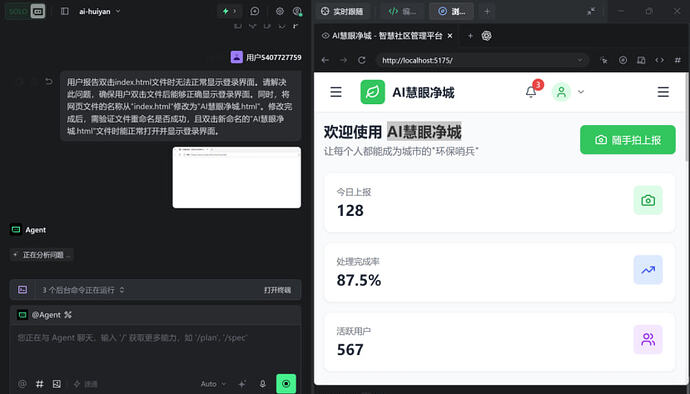690x394 pixels.
Task: Click the tools icon next to @Agent
Action: (68, 315)
